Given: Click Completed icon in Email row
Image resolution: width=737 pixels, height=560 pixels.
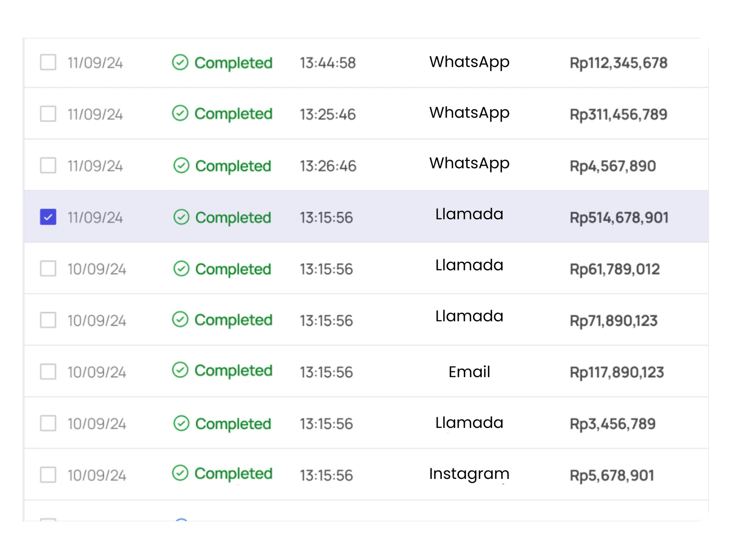Looking at the screenshot, I should (x=180, y=370).
